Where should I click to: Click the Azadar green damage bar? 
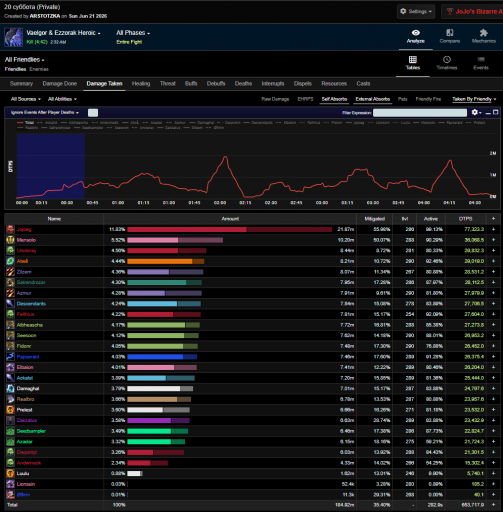[156, 442]
